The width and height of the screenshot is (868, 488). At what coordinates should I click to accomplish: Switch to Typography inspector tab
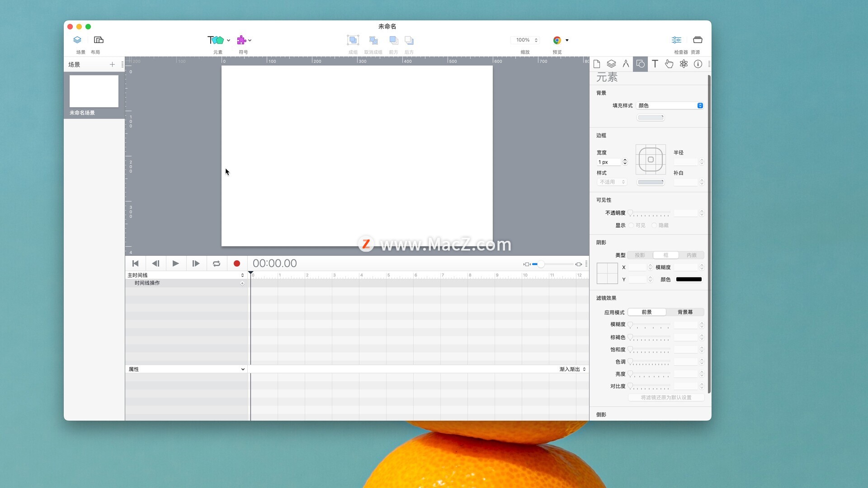pyautogui.click(x=655, y=64)
